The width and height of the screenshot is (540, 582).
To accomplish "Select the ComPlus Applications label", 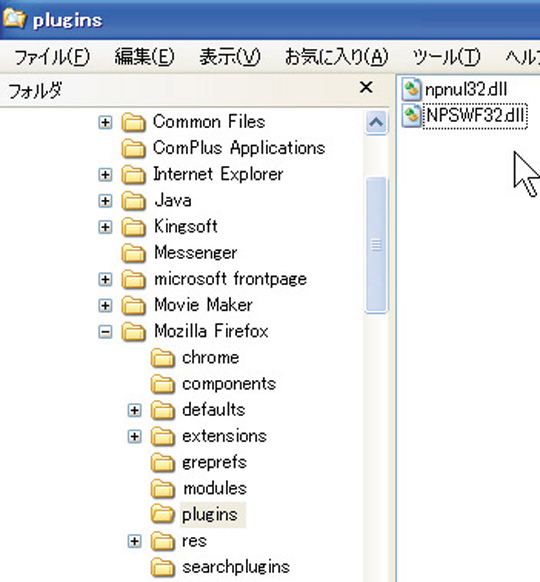I will 239,148.
